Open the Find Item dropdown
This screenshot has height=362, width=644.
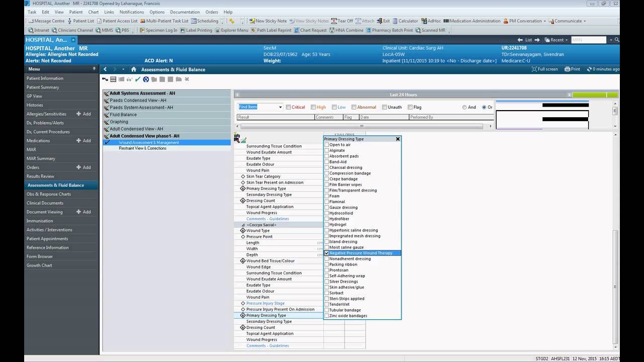pos(280,107)
